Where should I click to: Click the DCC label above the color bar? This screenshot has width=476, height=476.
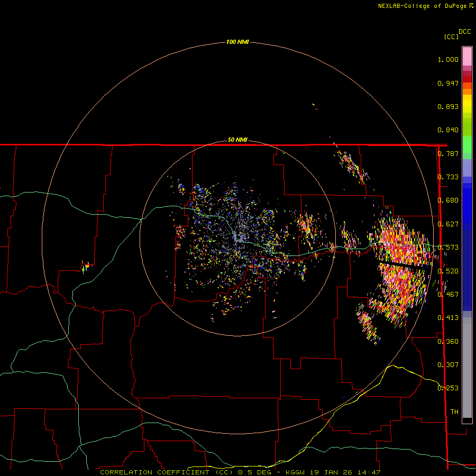(465, 32)
